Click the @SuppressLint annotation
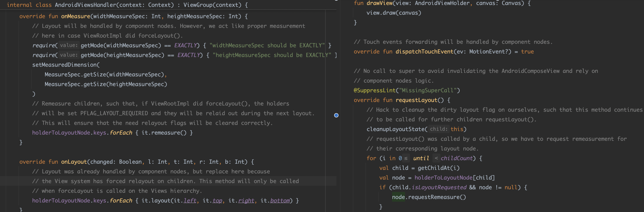Image resolution: width=644 pixels, height=212 pixels. [x=374, y=91]
